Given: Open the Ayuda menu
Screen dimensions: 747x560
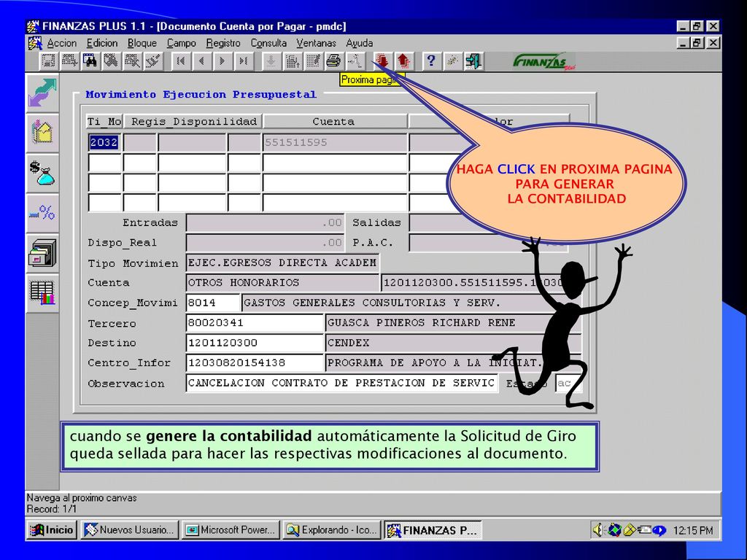Looking at the screenshot, I should tap(359, 43).
